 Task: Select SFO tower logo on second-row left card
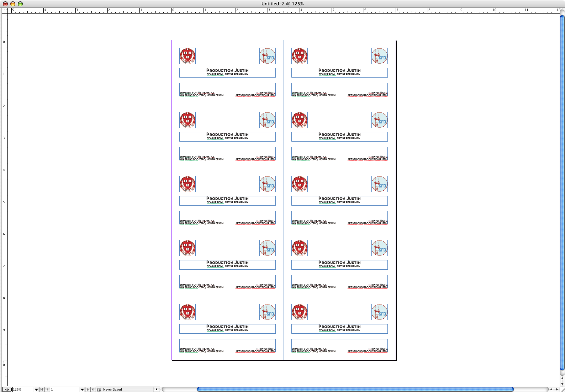(268, 120)
